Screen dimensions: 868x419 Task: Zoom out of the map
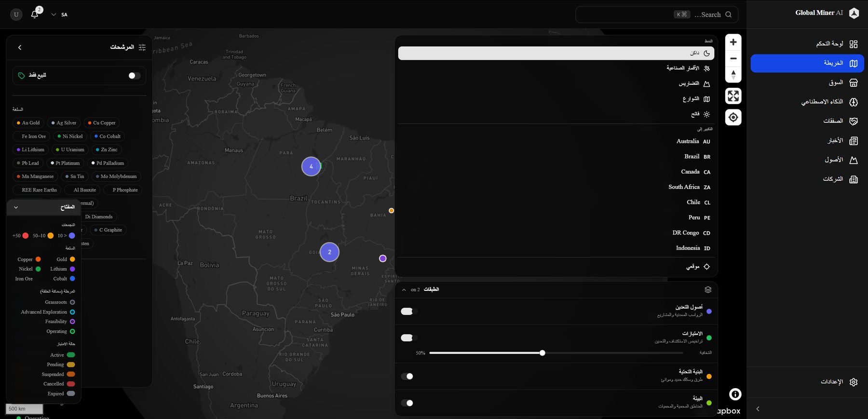coord(733,58)
